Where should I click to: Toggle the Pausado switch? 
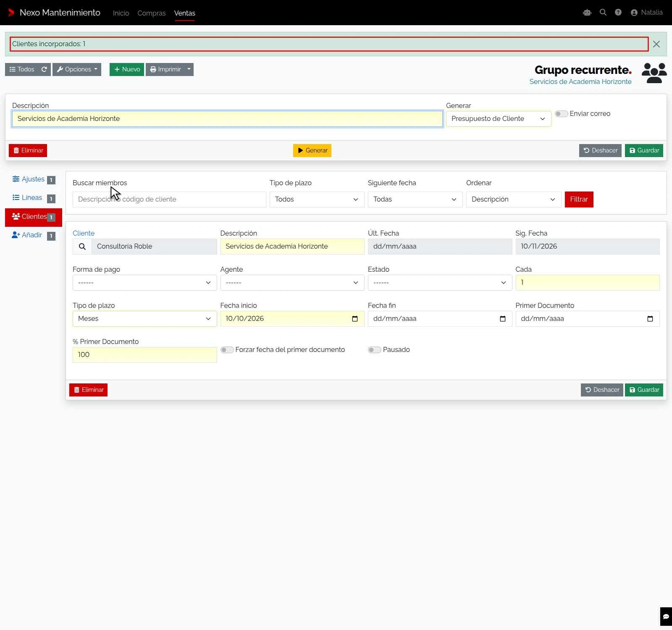pos(375,350)
